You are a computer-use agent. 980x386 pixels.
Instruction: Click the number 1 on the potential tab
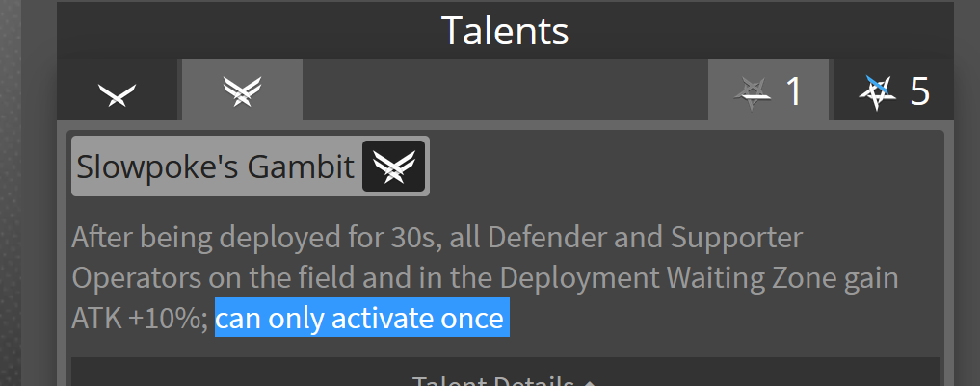tap(794, 92)
